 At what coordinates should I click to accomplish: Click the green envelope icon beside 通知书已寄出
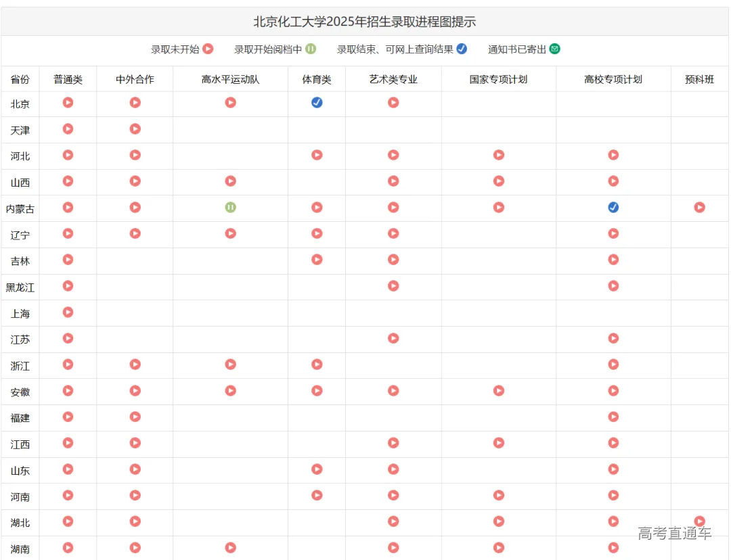click(555, 49)
